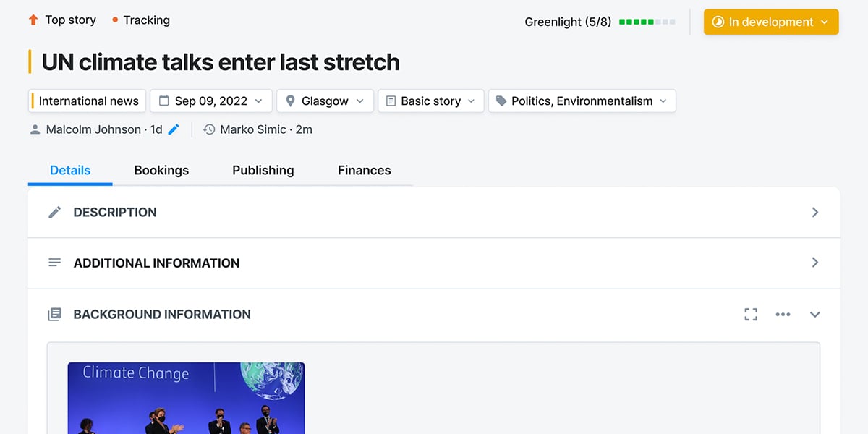This screenshot has width=868, height=434.
Task: Click the Background Information library icon
Action: click(x=54, y=315)
